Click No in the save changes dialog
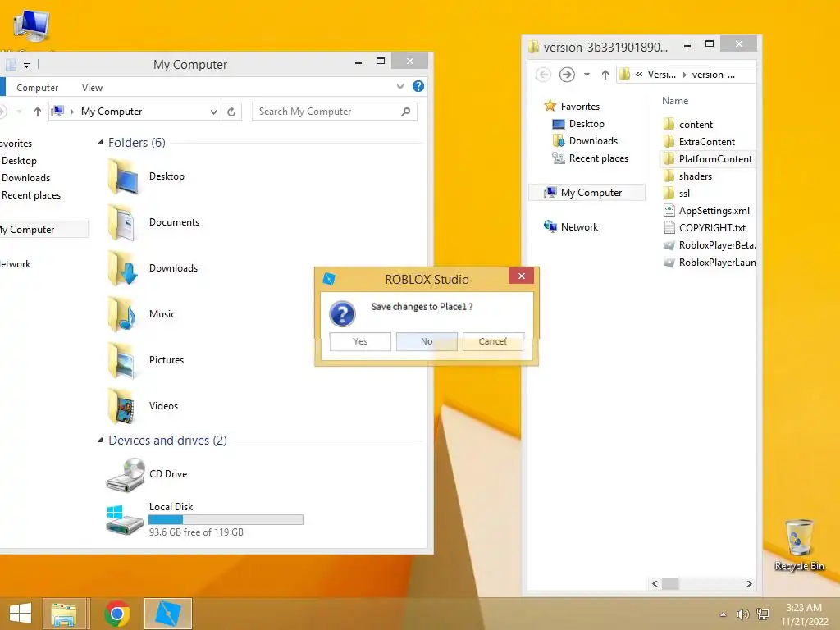The image size is (840, 630). 427,341
